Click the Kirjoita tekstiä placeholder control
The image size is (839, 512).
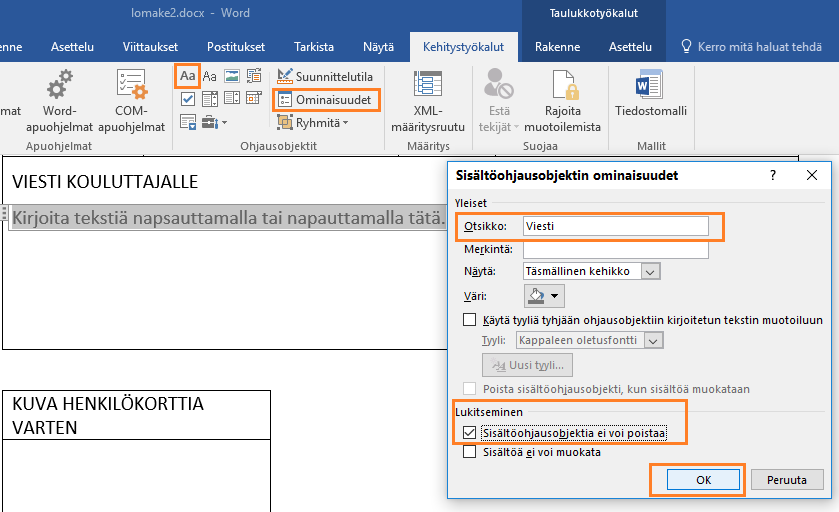[x=228, y=218]
